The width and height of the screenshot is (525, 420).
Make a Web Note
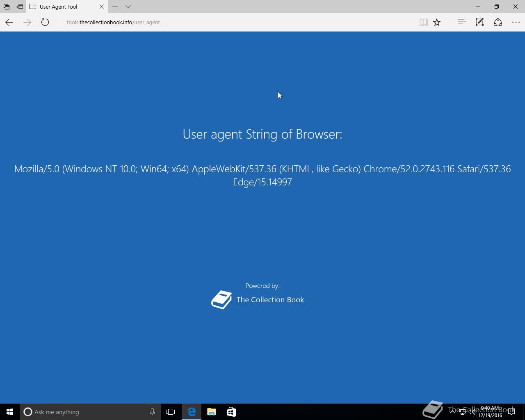(x=479, y=22)
